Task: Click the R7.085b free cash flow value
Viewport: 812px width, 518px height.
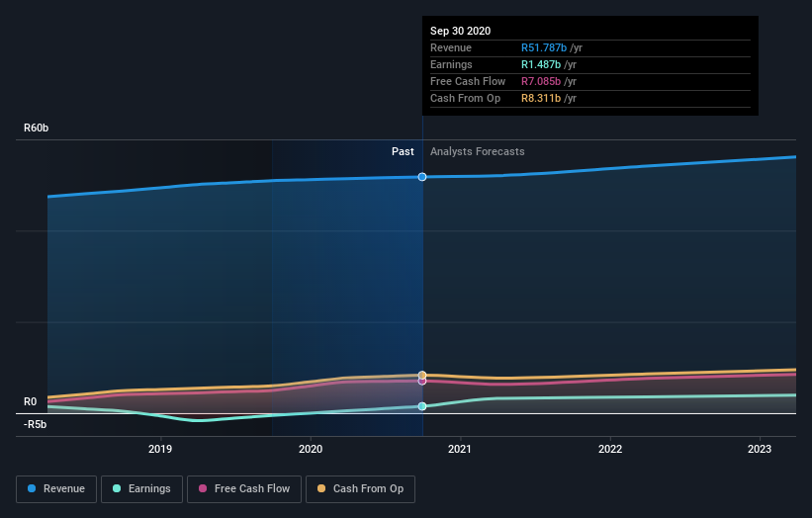Action: [541, 81]
